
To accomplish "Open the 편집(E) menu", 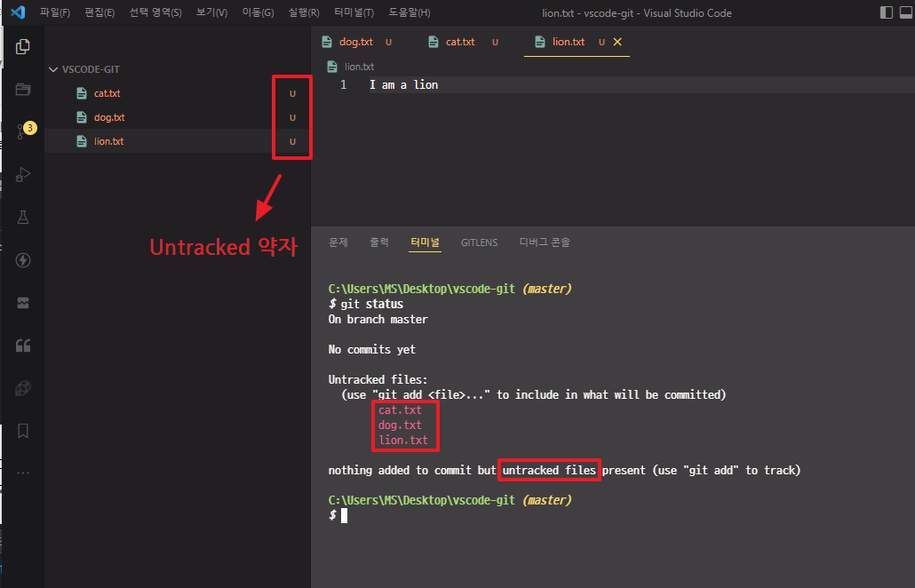I will (99, 12).
